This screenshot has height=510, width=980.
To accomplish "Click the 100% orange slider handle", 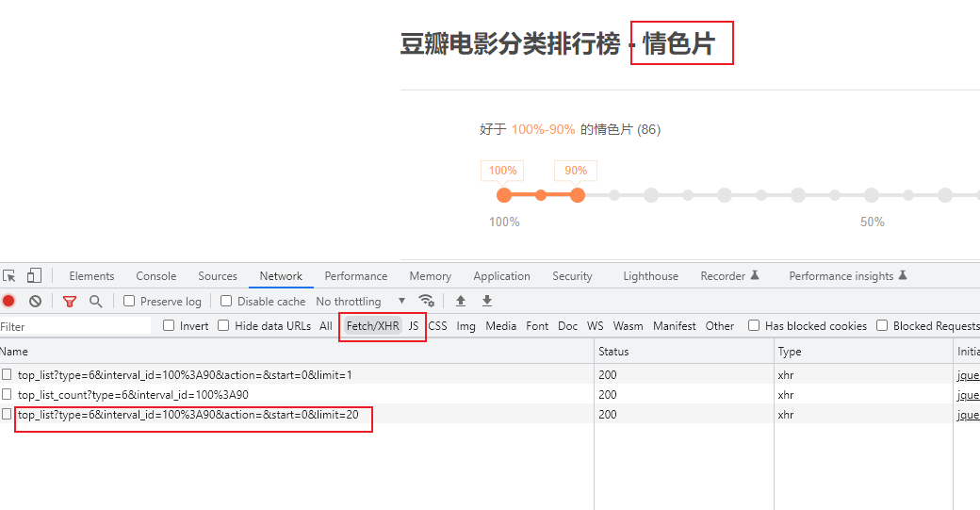I will (x=504, y=196).
